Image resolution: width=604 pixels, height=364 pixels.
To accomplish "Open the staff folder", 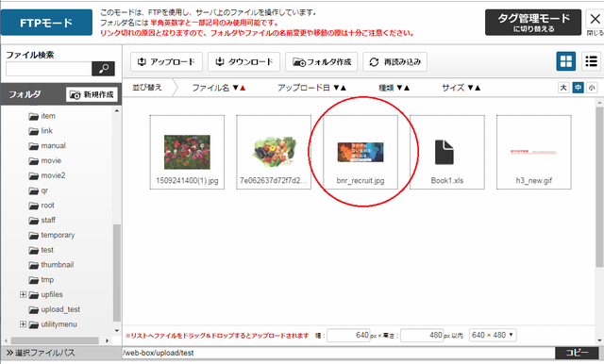I will click(x=42, y=221).
